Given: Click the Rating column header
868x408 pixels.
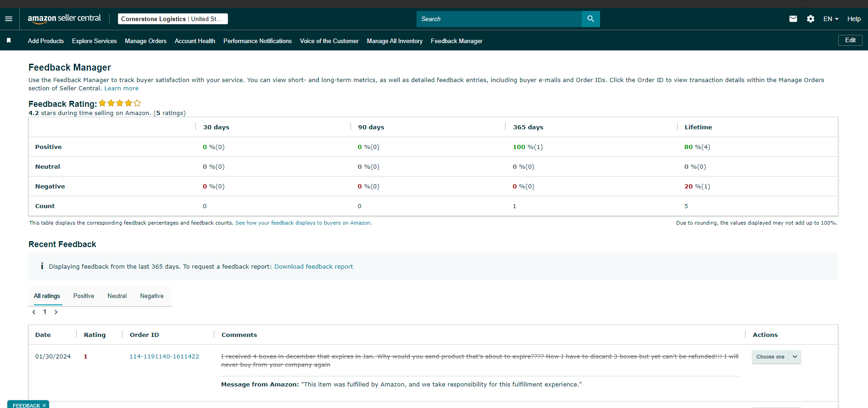Looking at the screenshot, I should pos(95,335).
